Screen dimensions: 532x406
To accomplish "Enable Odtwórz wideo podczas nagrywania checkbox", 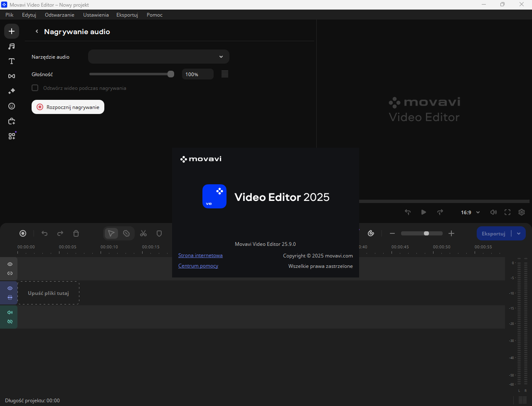I will point(35,88).
